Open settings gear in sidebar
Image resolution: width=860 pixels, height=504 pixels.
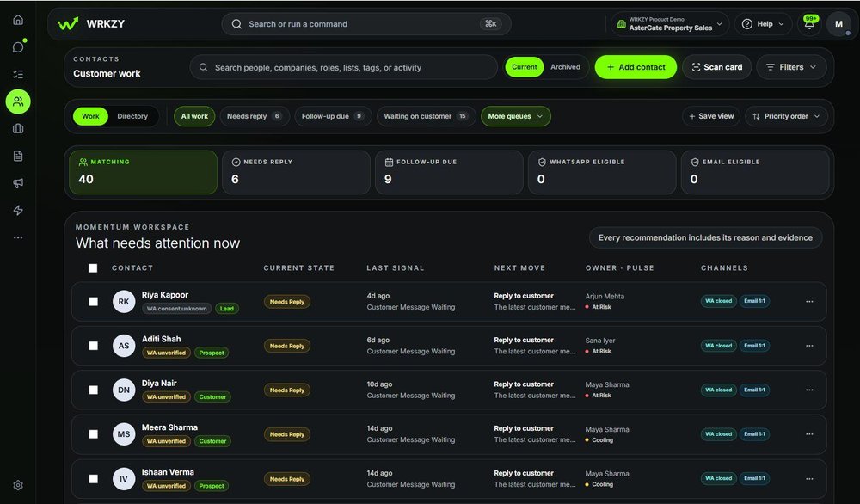(18, 485)
